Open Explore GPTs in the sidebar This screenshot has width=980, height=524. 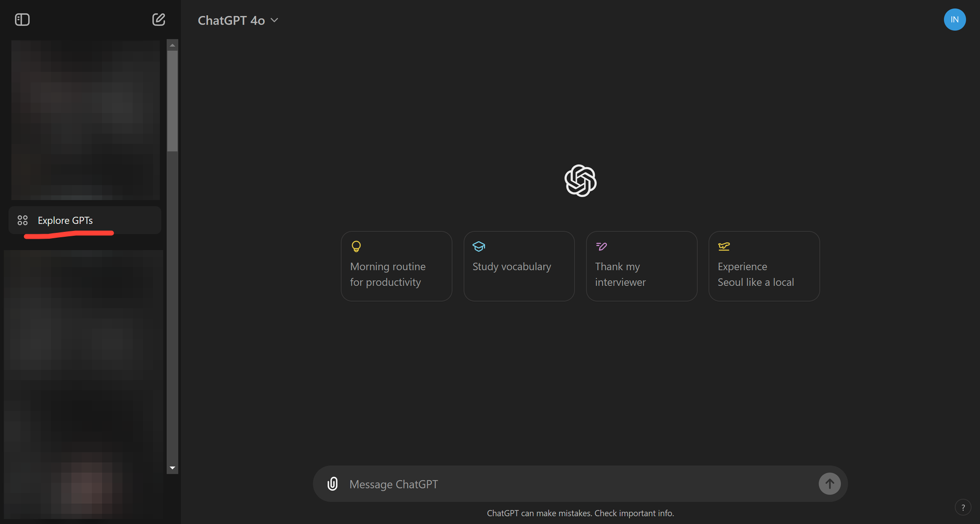click(65, 221)
